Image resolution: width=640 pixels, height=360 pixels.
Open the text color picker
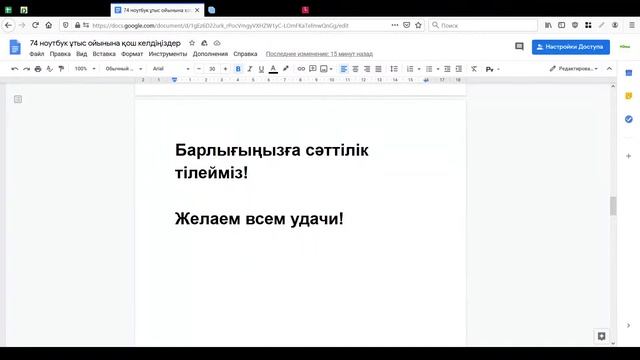pos(273,69)
